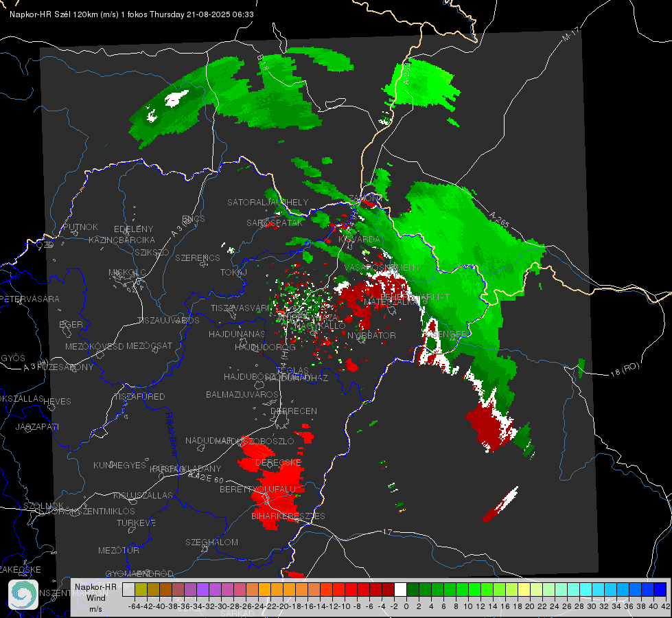Click the TISZAÚJVÁROS label
The image size is (672, 618).
coord(168,321)
